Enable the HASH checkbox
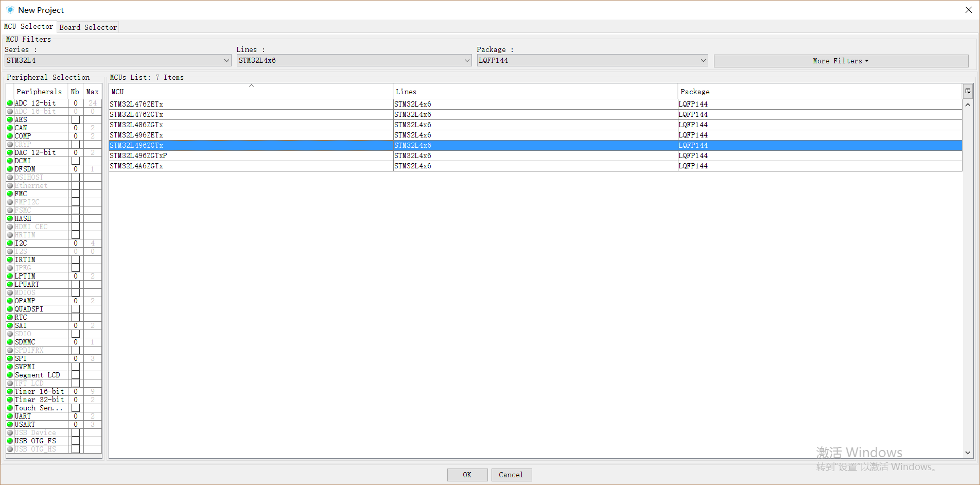Image resolution: width=980 pixels, height=485 pixels. coord(76,218)
